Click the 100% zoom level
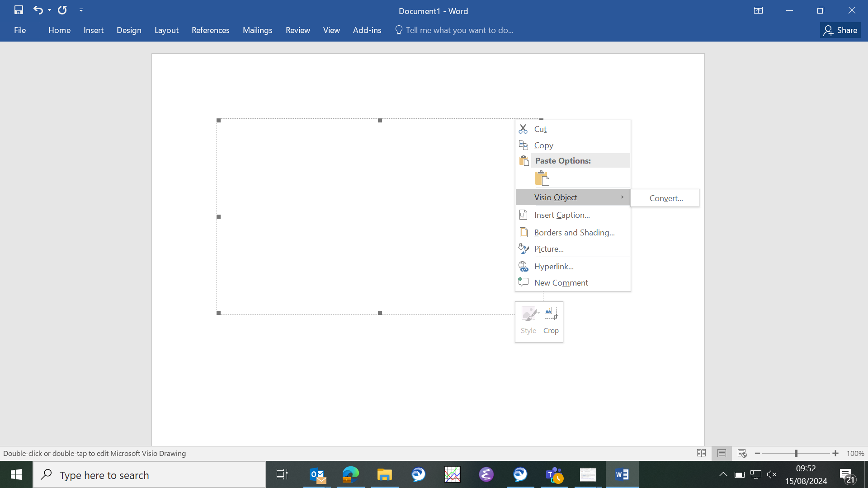 click(x=855, y=453)
